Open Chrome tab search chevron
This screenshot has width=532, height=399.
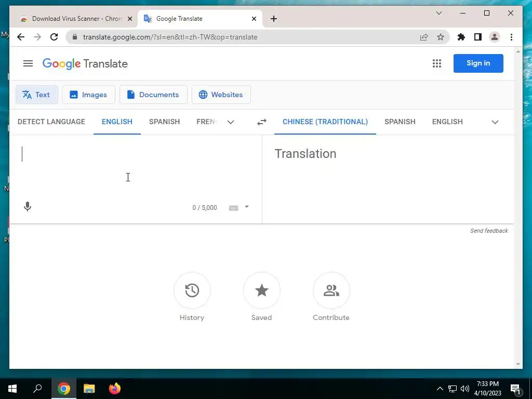click(x=438, y=13)
